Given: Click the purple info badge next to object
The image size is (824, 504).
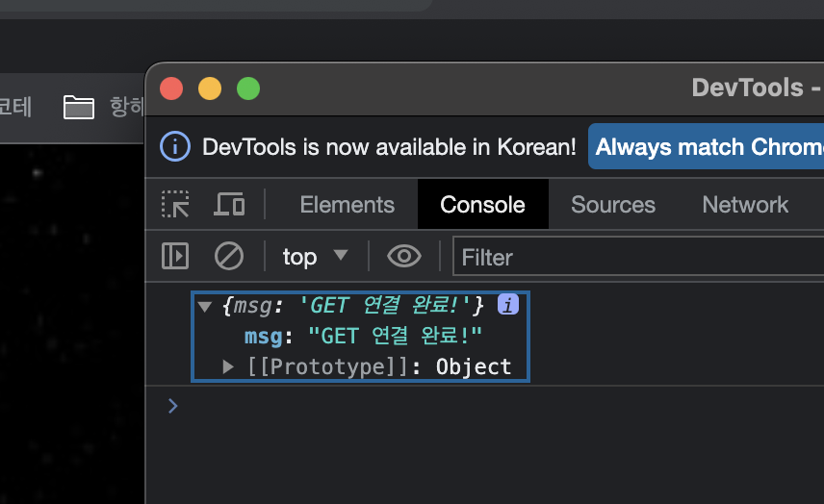Looking at the screenshot, I should [x=508, y=305].
